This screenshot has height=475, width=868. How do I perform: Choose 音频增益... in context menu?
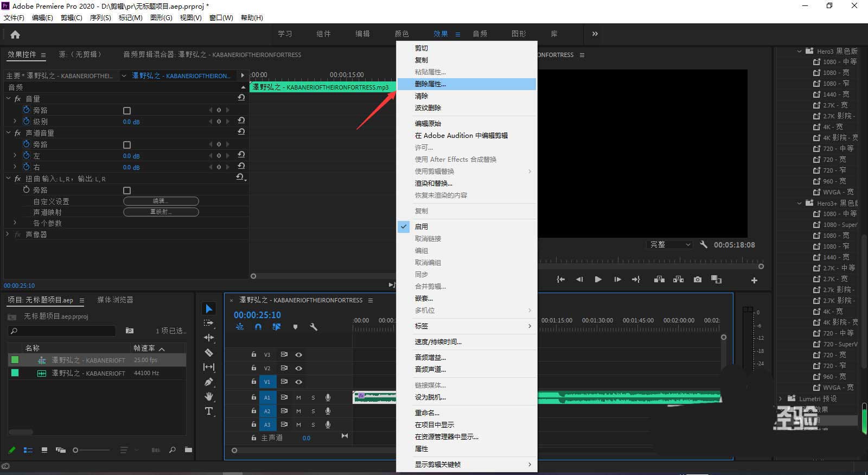click(x=467, y=357)
